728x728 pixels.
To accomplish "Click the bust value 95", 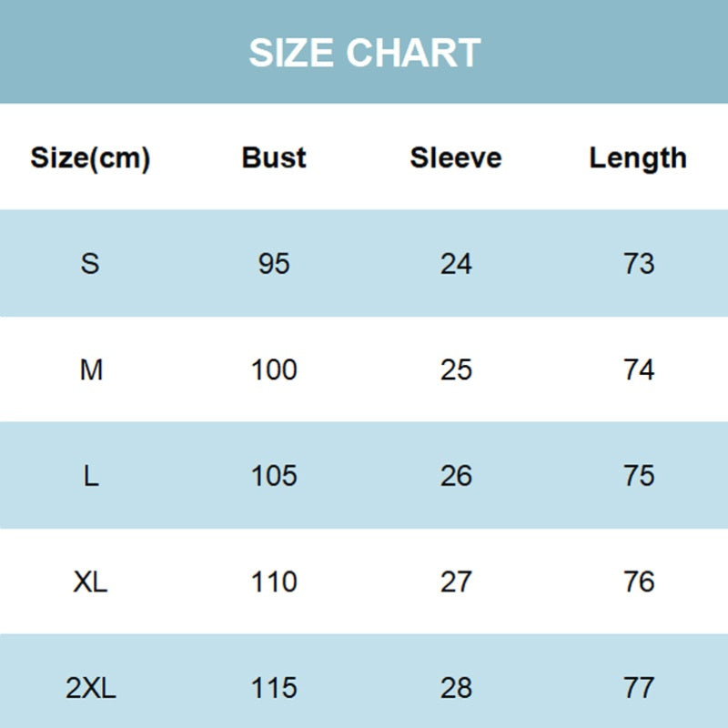I will tap(274, 264).
